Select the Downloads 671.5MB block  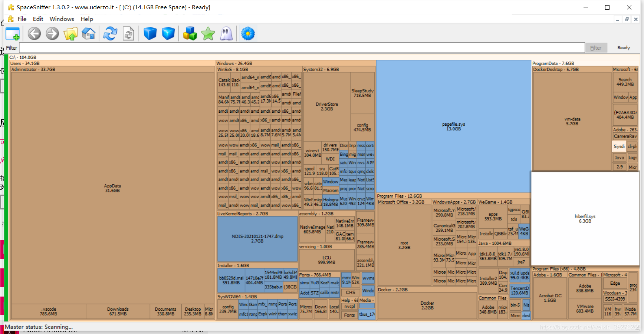(118, 311)
